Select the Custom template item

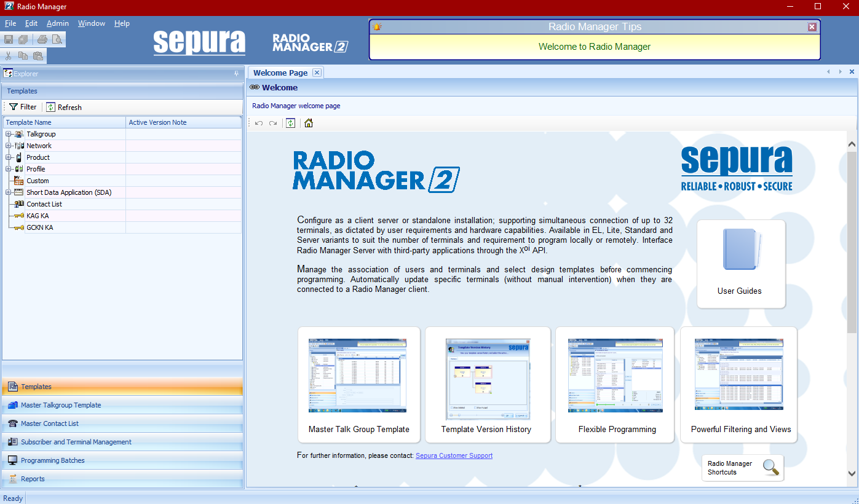(38, 181)
